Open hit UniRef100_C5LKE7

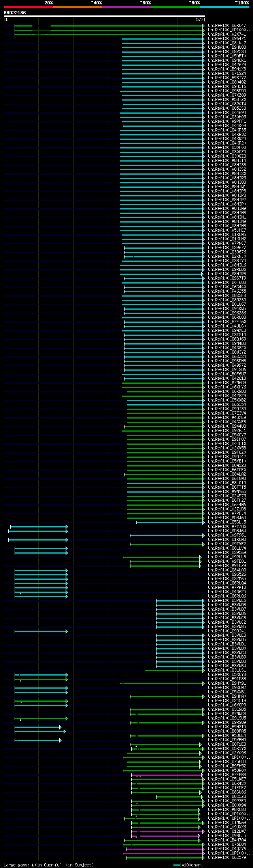click(227, 779)
